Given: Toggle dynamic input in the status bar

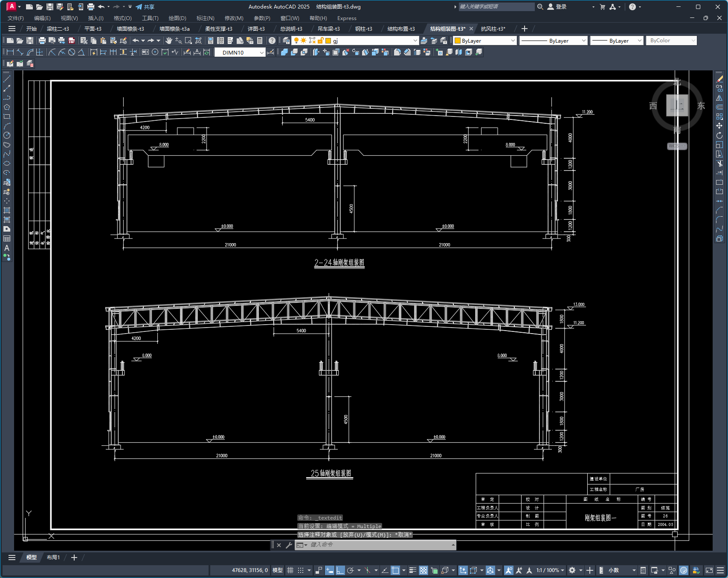Looking at the screenshot, I should point(329,570).
